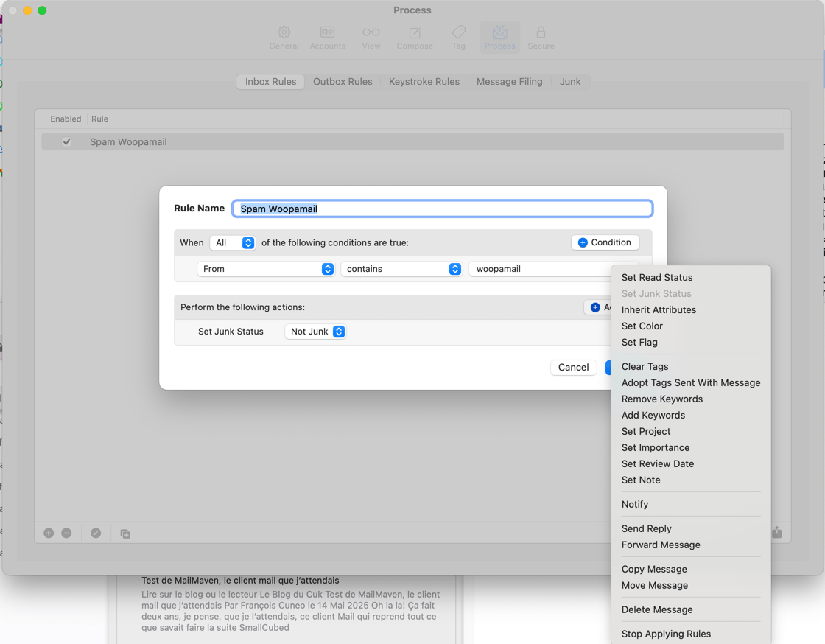825x644 pixels.
Task: Select Adopt Tags Sent With Message
Action: (691, 383)
